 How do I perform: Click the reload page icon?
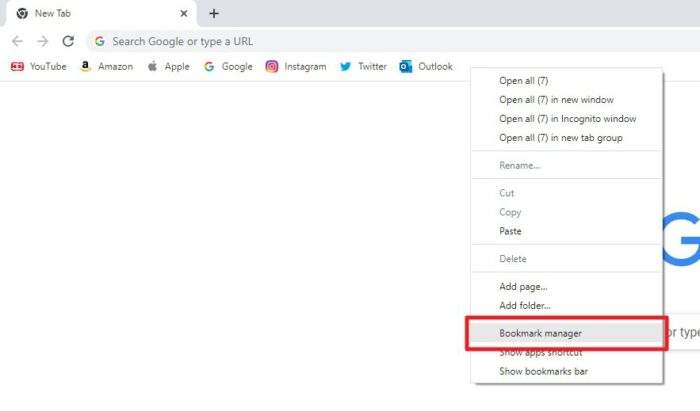[x=68, y=41]
